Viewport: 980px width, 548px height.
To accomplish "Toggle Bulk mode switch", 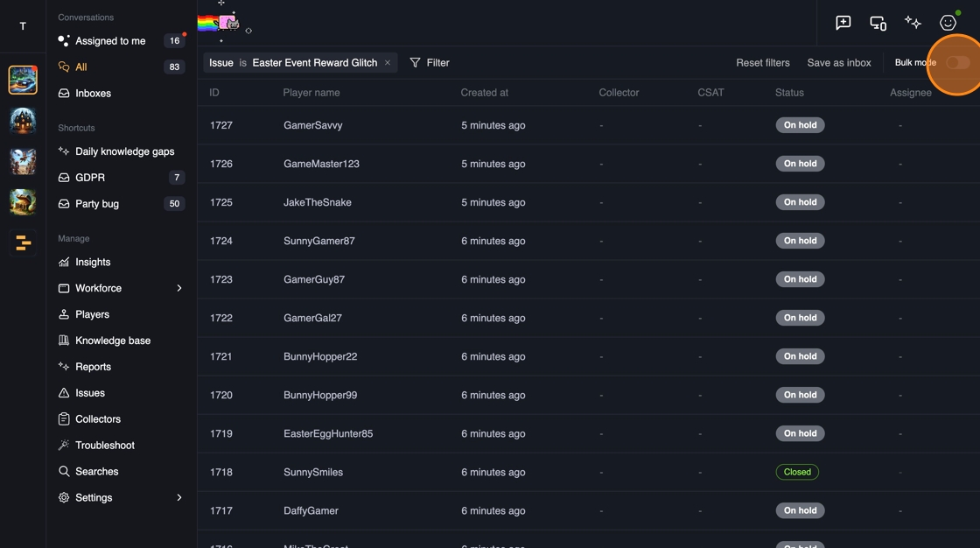I will [957, 63].
